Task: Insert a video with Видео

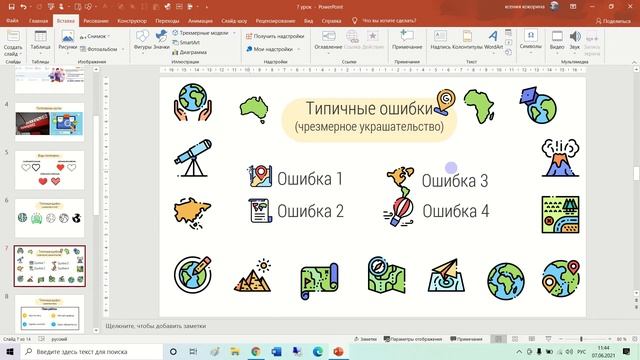Action: [x=557, y=40]
